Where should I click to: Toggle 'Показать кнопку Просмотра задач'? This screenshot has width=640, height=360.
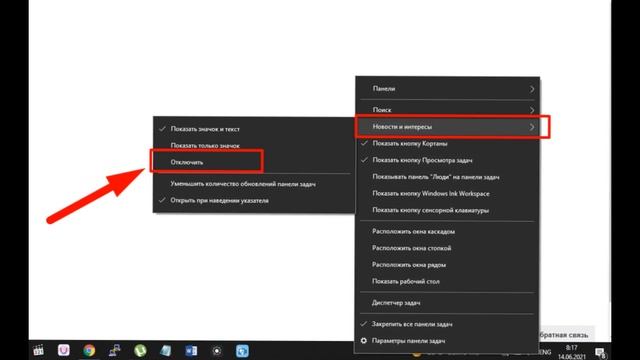(x=448, y=160)
